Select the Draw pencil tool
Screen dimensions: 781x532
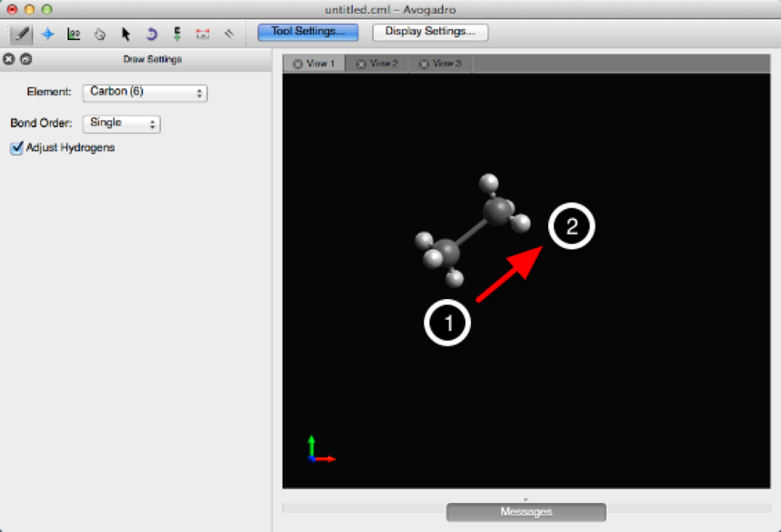point(21,34)
